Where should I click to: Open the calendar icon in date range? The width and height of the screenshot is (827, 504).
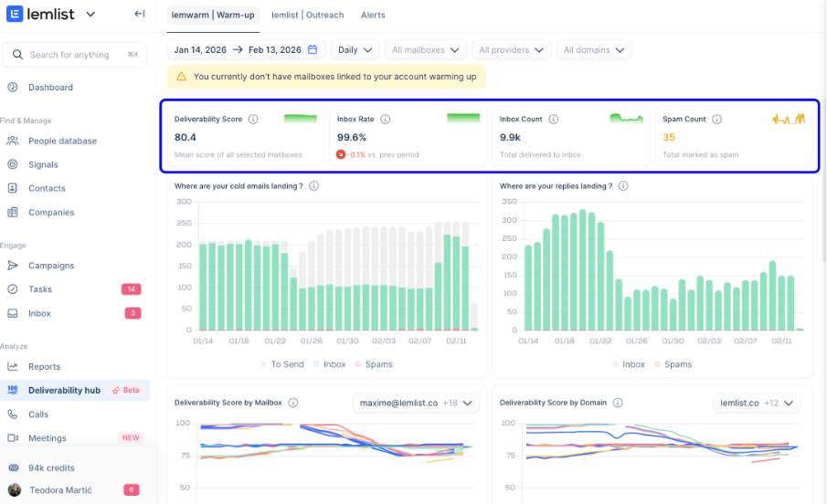coord(313,49)
